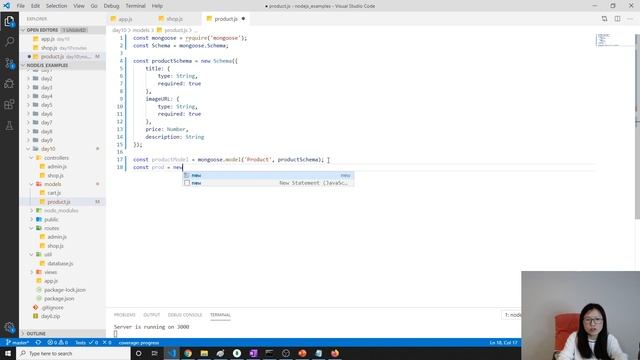Image resolution: width=640 pixels, height=360 pixels.
Task: Select the first 'new' autocomplete suggestion
Action: (x=268, y=176)
